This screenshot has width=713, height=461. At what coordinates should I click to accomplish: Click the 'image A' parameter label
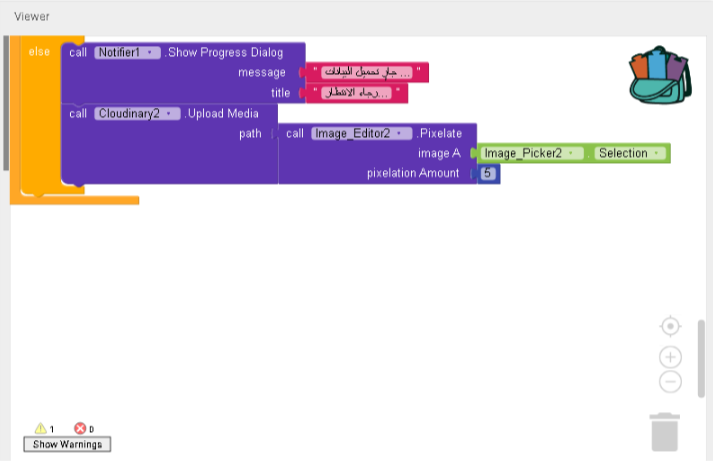click(x=439, y=154)
